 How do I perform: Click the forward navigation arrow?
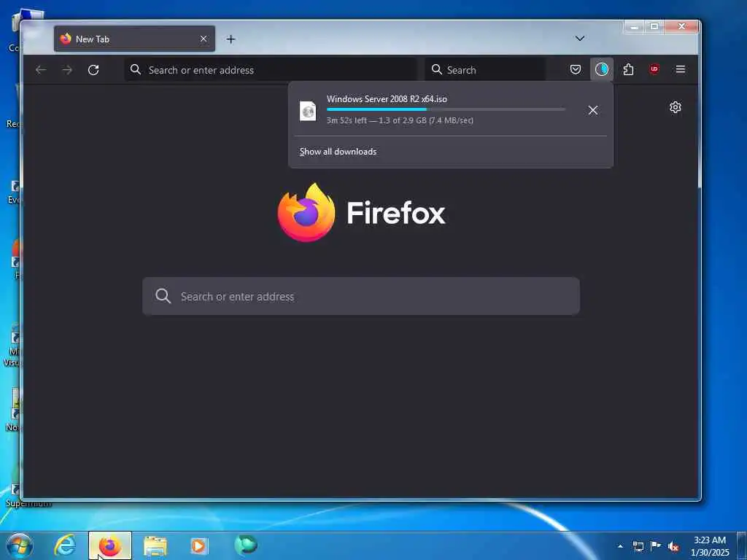[x=67, y=70]
